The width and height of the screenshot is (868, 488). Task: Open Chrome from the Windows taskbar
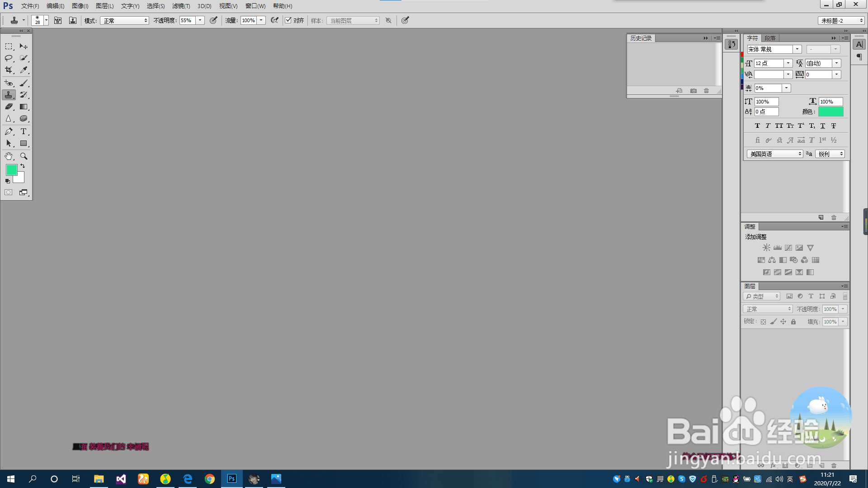[209, 479]
